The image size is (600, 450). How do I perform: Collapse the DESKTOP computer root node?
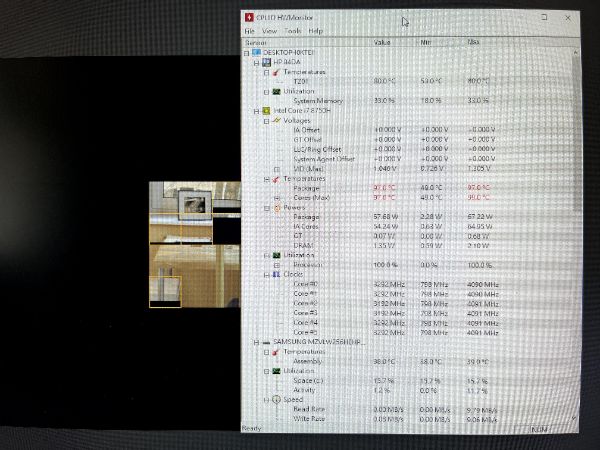pyautogui.click(x=246, y=53)
